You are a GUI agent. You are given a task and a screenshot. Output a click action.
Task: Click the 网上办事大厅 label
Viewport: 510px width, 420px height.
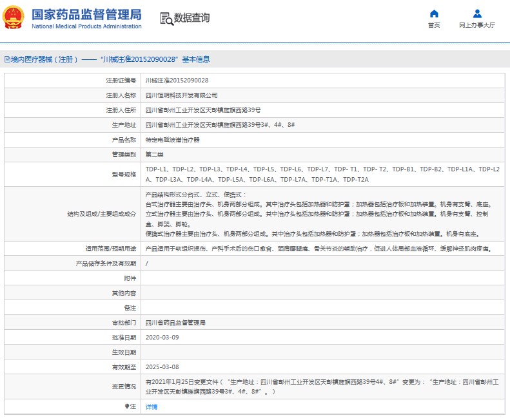[x=477, y=25]
